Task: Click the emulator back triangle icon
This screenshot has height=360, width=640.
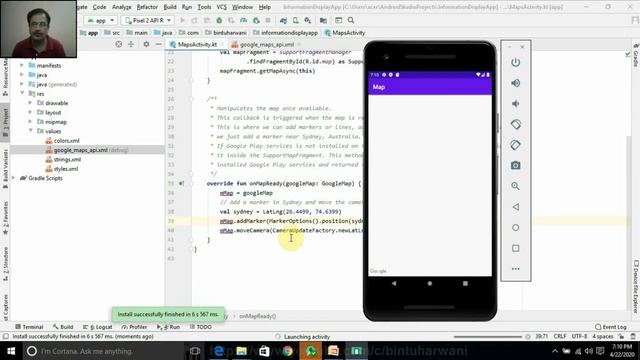Action: [x=516, y=207]
